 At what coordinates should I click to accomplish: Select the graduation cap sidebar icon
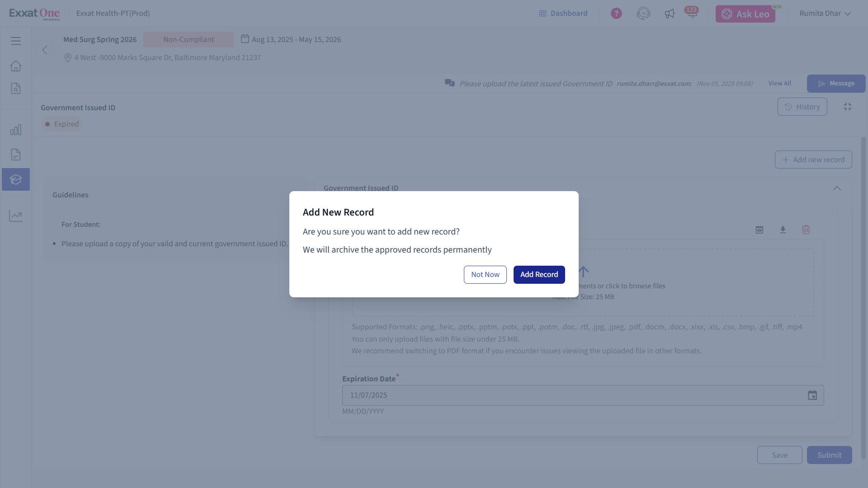tap(16, 179)
